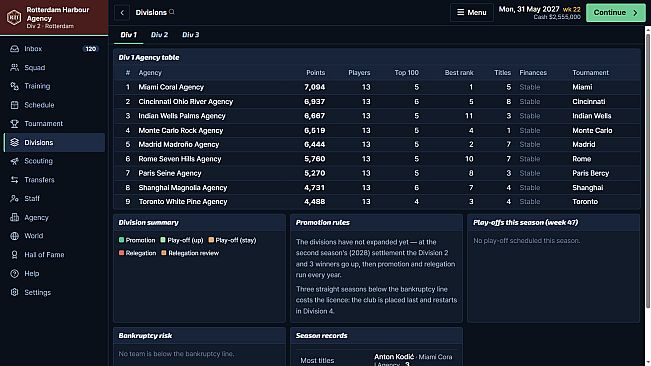651x366 pixels.
Task: Click the World globe icon
Action: (15, 236)
